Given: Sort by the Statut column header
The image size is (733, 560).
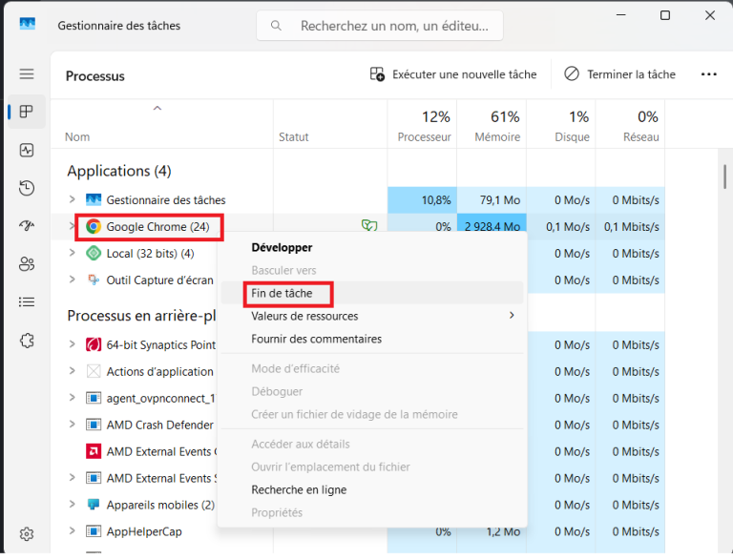Looking at the screenshot, I should pos(330,124).
